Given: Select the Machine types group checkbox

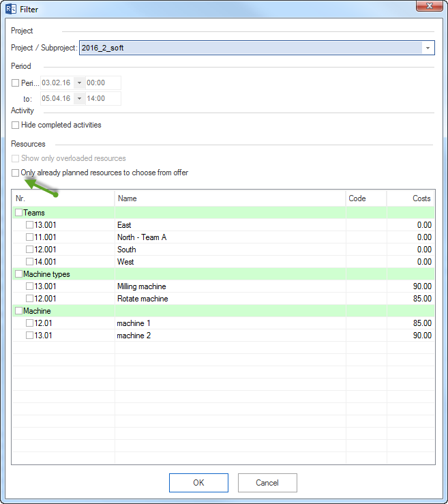Looking at the screenshot, I should (18, 274).
